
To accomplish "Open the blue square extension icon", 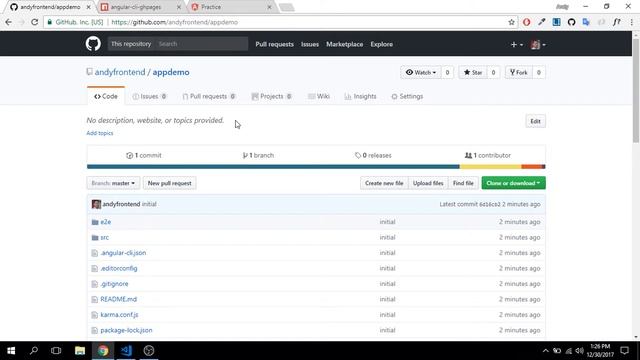I will [x=556, y=22].
